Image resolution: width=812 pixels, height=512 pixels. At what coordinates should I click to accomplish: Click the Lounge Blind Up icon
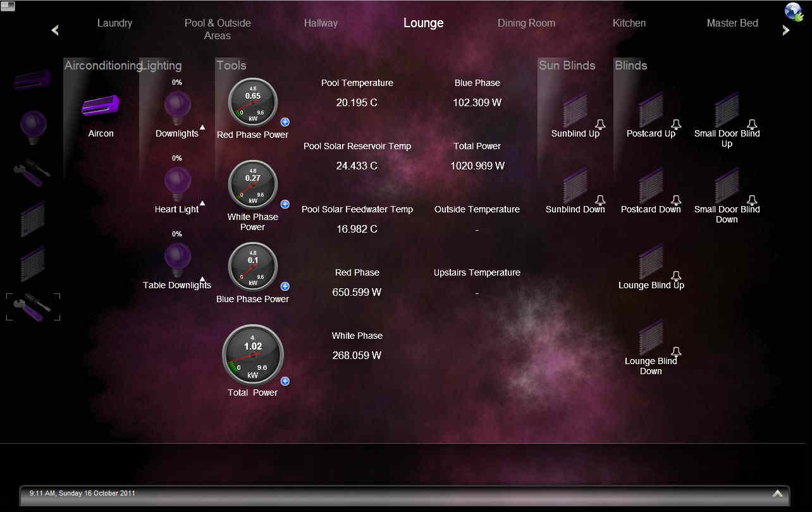click(x=651, y=262)
